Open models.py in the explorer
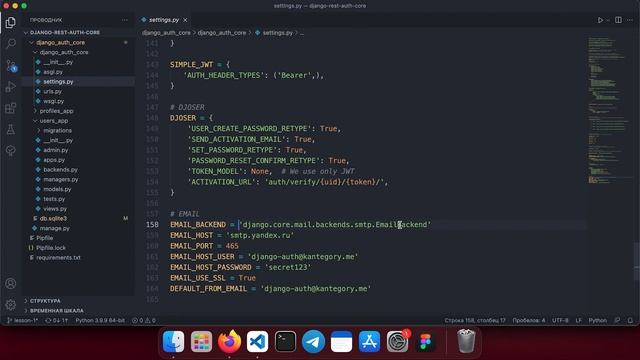This screenshot has height=360, width=640. tap(57, 189)
